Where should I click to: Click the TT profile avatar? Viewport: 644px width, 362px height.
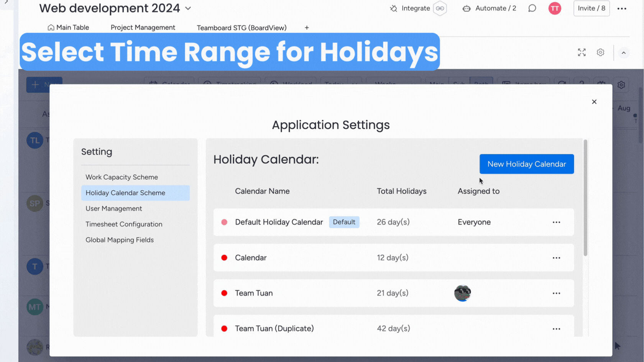[x=555, y=8]
